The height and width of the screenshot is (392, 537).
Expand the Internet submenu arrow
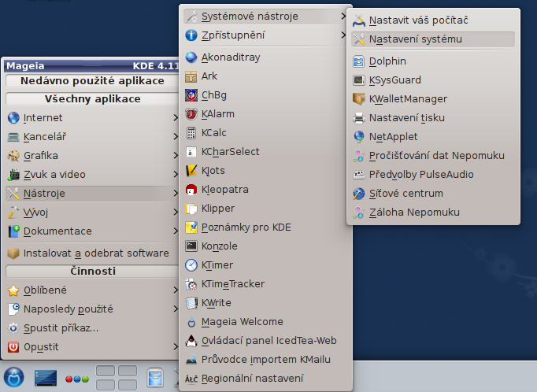coord(176,118)
